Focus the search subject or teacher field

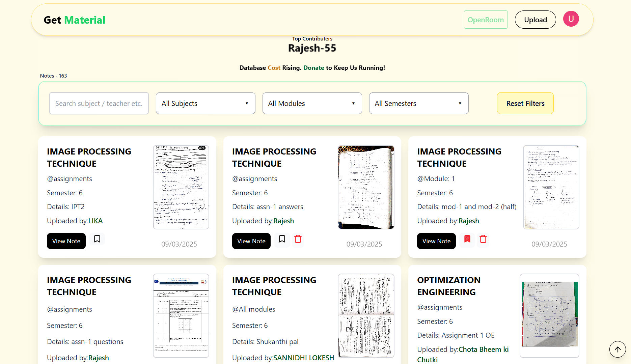click(99, 103)
